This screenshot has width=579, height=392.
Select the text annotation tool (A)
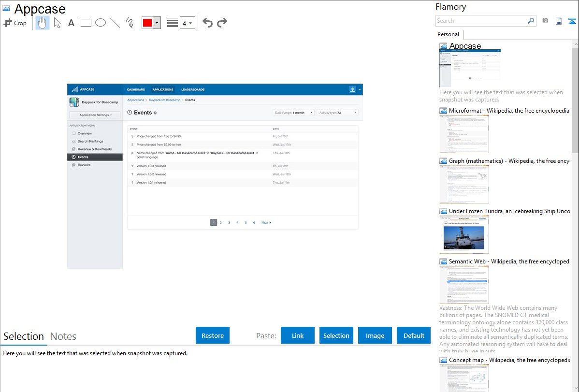click(x=71, y=23)
